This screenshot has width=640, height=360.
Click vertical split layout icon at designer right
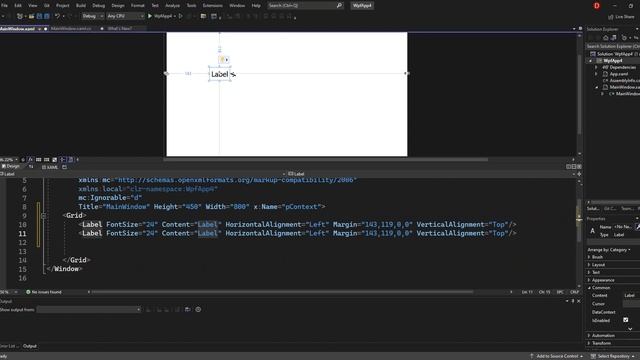click(x=569, y=167)
